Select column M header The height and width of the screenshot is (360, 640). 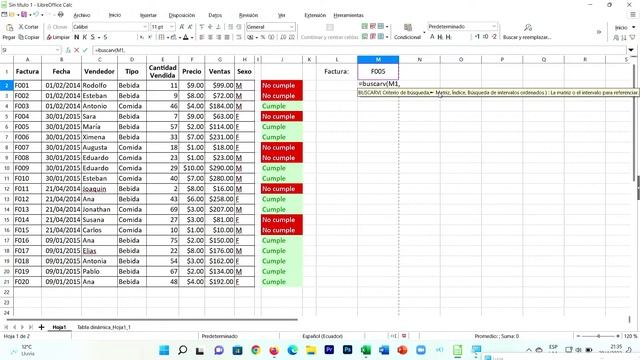point(378,60)
